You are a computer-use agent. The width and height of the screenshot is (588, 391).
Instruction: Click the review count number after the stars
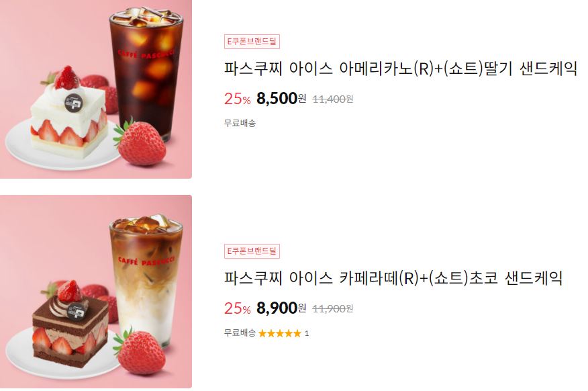pyautogui.click(x=307, y=333)
